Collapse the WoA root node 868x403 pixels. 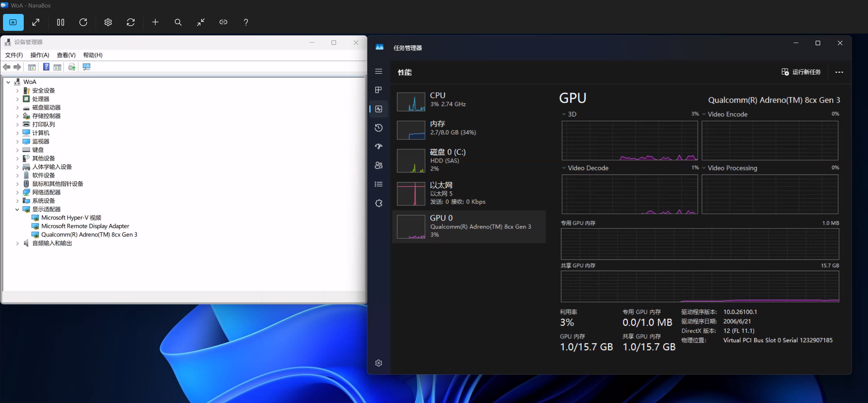pyautogui.click(x=8, y=82)
